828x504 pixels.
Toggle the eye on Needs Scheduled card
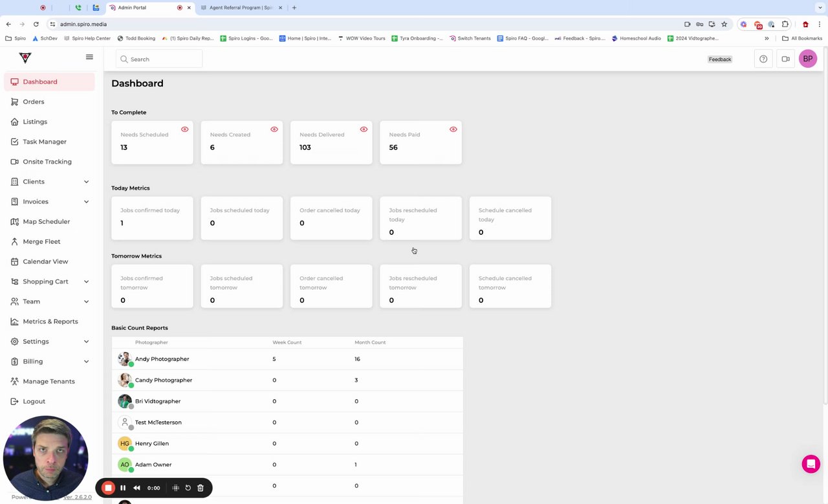point(184,129)
